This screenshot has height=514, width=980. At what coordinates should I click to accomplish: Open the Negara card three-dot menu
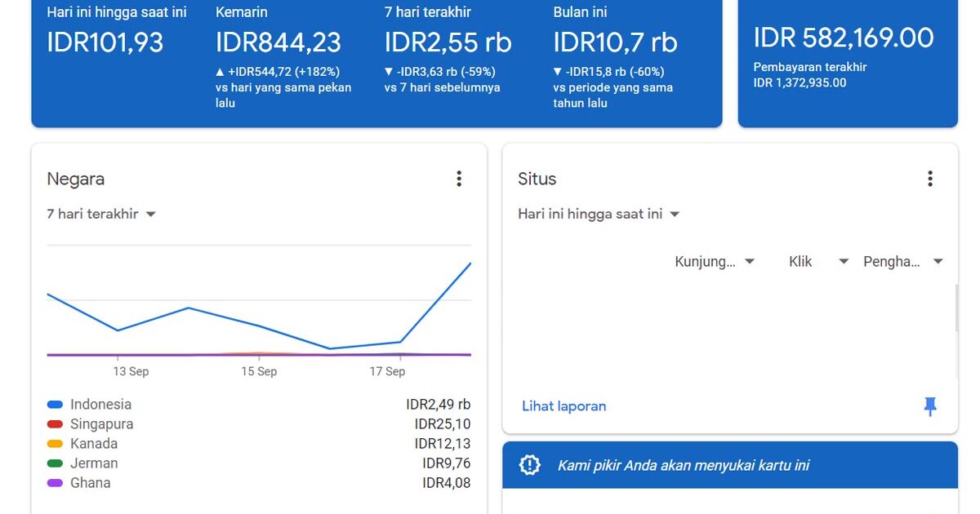pos(459,178)
